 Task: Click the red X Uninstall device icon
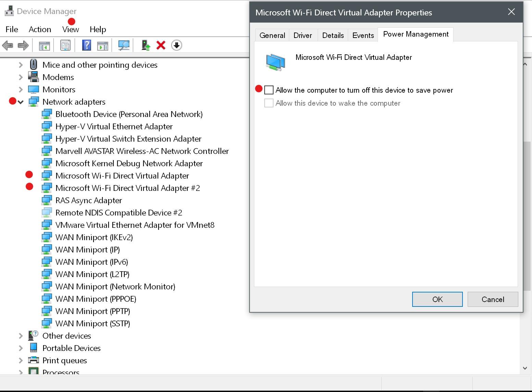click(161, 45)
